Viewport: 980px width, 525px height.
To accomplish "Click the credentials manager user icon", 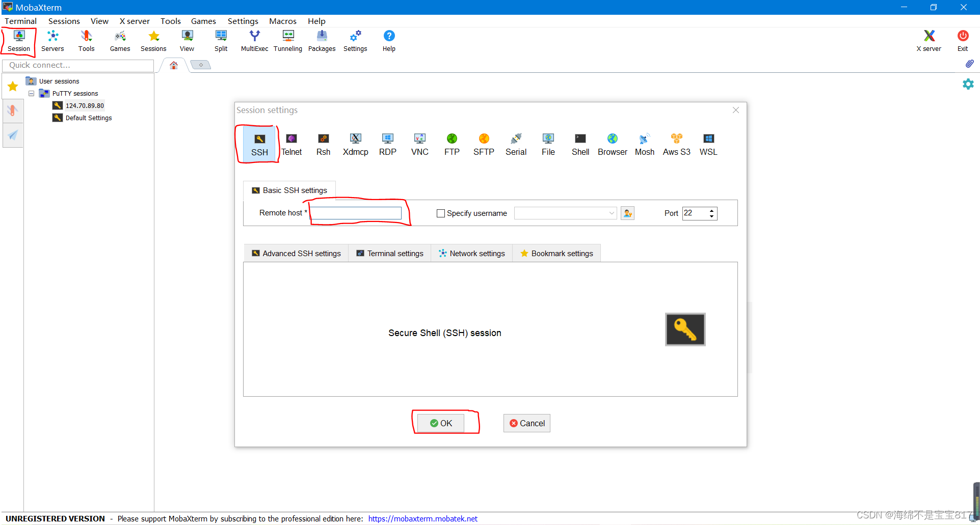I will click(x=627, y=213).
